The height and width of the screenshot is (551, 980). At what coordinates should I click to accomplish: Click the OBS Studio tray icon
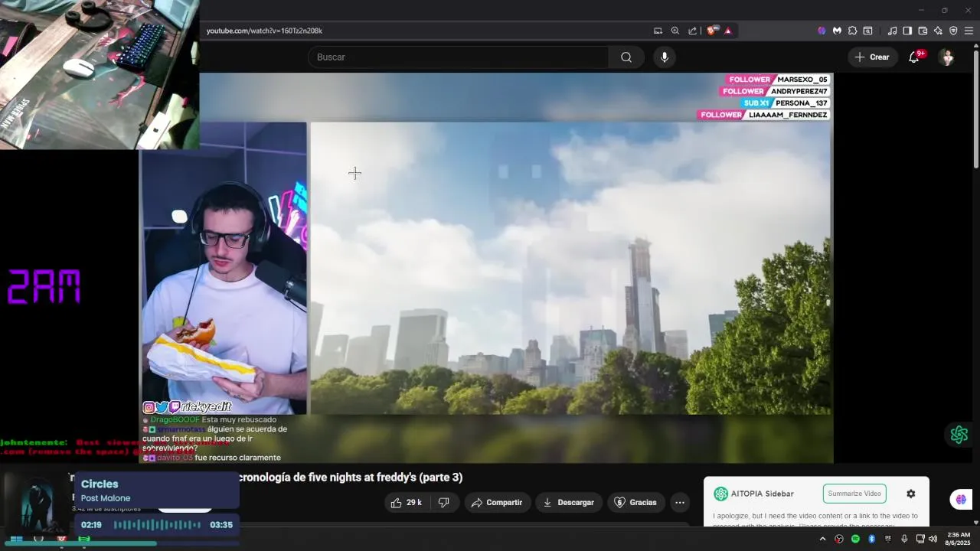pos(839,539)
